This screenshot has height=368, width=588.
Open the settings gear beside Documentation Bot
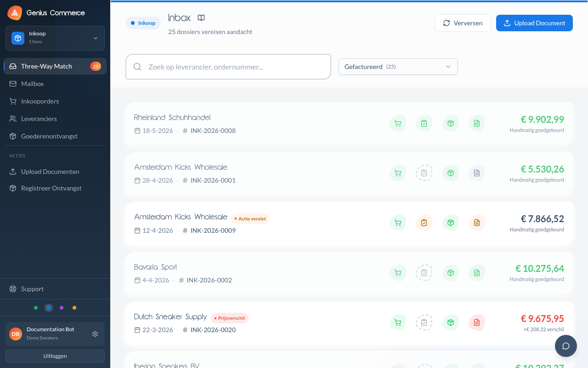(95, 334)
